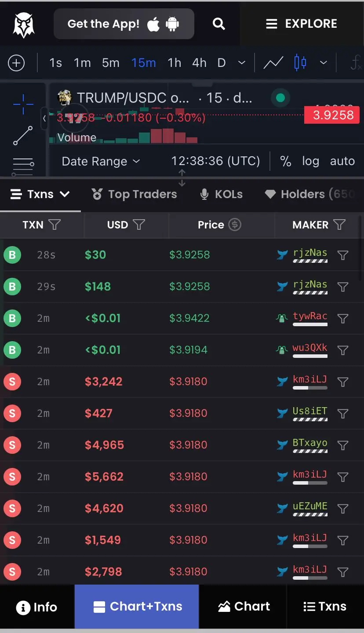
Task: Open the horizontal lines tool icon
Action: (x=23, y=166)
